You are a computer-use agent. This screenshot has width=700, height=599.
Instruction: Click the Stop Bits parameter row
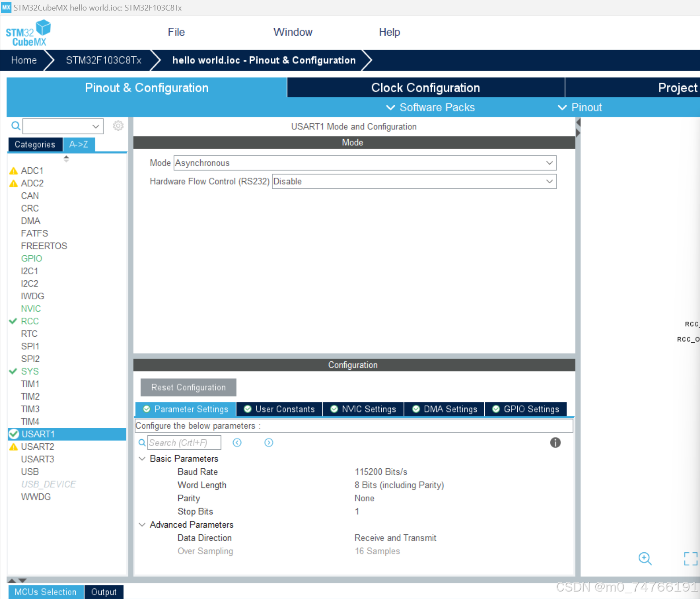pyautogui.click(x=354, y=511)
